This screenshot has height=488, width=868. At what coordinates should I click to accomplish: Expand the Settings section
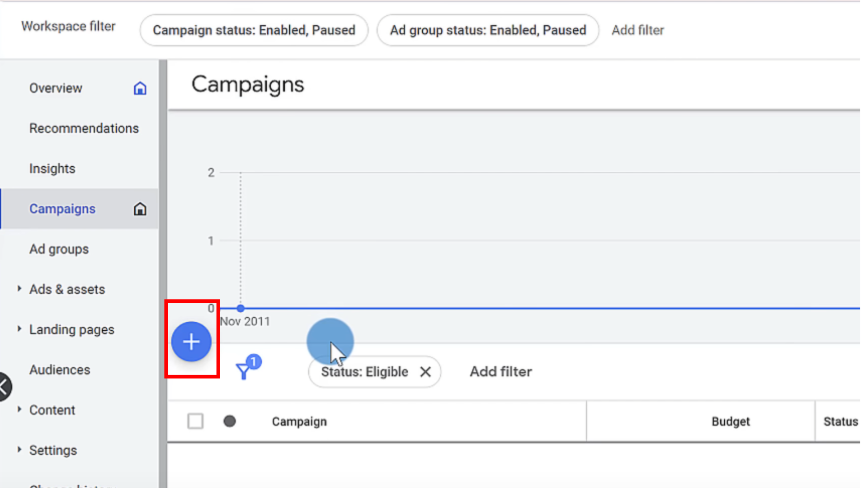[19, 450]
